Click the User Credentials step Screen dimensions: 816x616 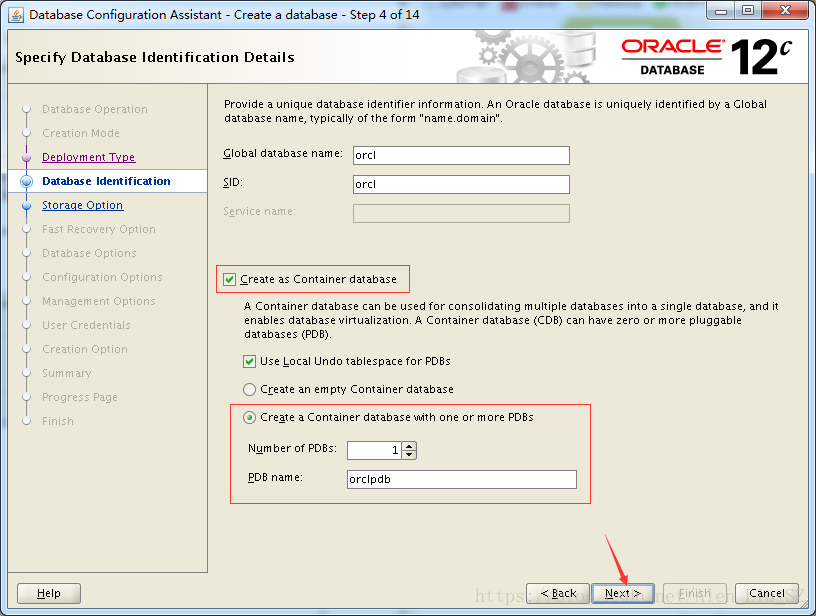tap(86, 325)
